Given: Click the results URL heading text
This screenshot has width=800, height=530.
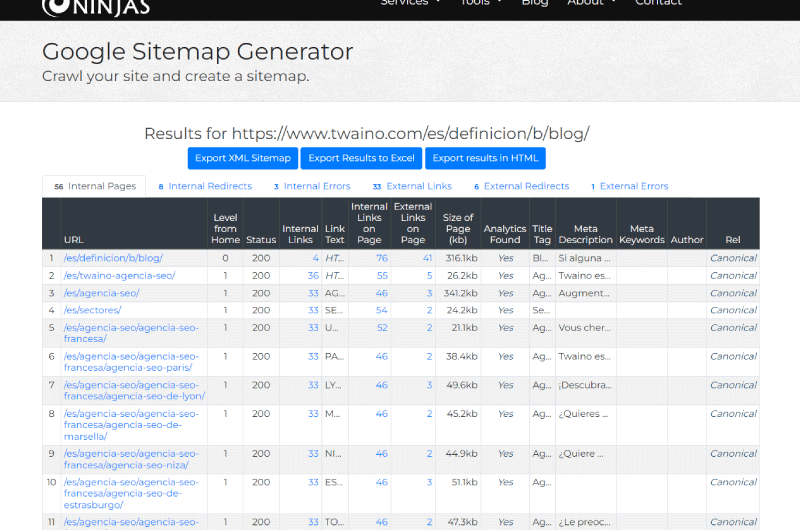Looking at the screenshot, I should pyautogui.click(x=367, y=134).
